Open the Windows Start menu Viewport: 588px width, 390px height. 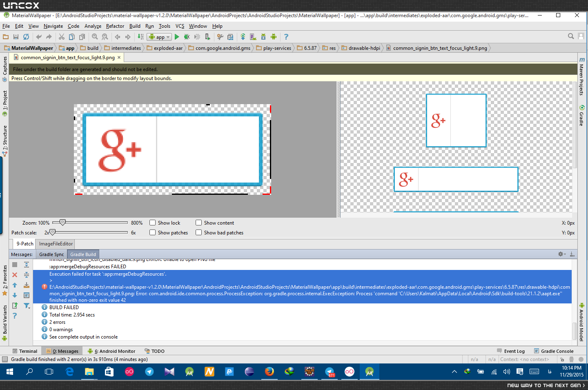(x=10, y=372)
